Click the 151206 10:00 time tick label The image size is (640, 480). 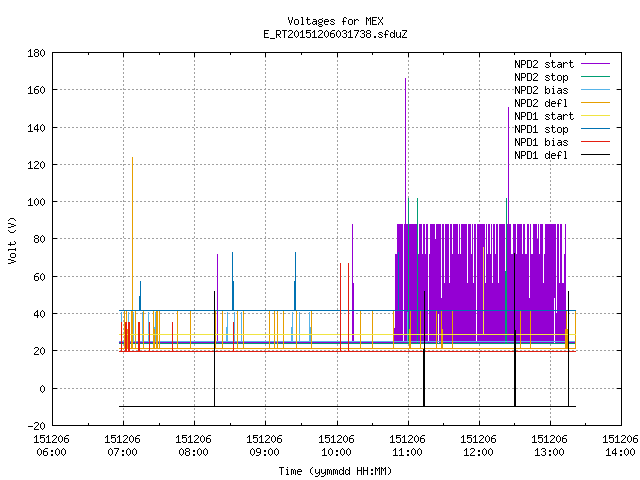(336, 445)
